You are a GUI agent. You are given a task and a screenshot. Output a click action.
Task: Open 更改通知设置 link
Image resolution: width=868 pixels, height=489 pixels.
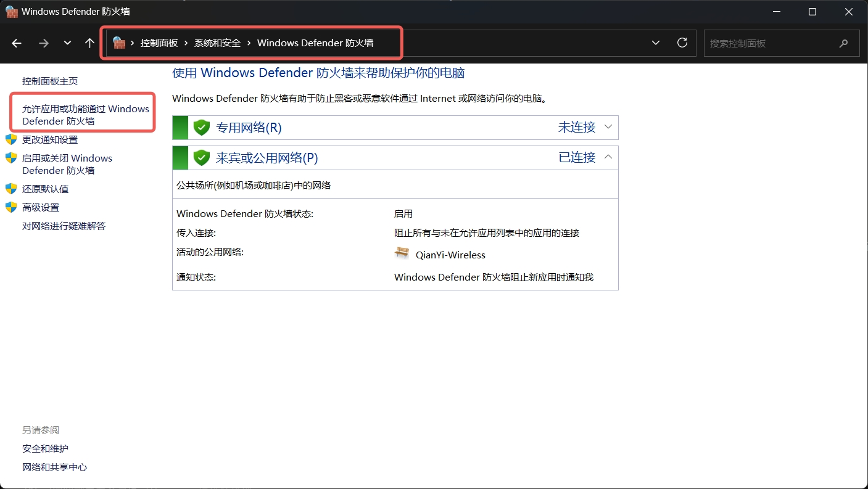(x=50, y=140)
